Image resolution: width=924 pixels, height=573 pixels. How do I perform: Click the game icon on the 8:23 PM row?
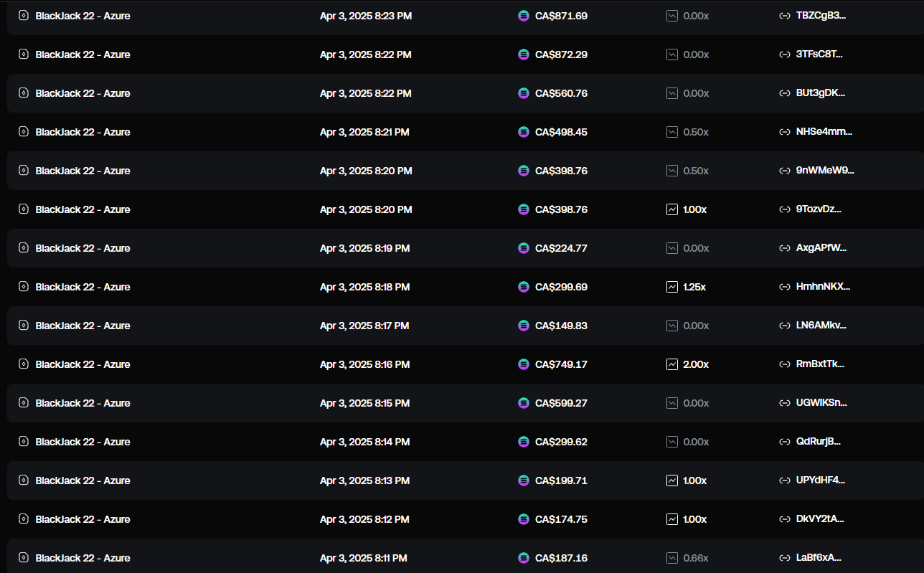23,16
